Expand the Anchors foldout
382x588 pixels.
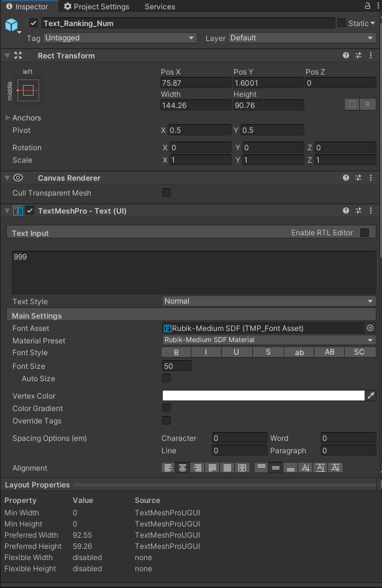point(7,118)
